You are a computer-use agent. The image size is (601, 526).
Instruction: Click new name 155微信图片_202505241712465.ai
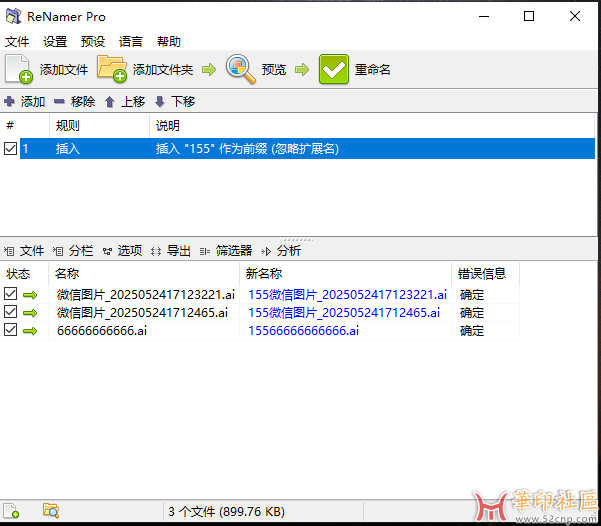[344, 313]
